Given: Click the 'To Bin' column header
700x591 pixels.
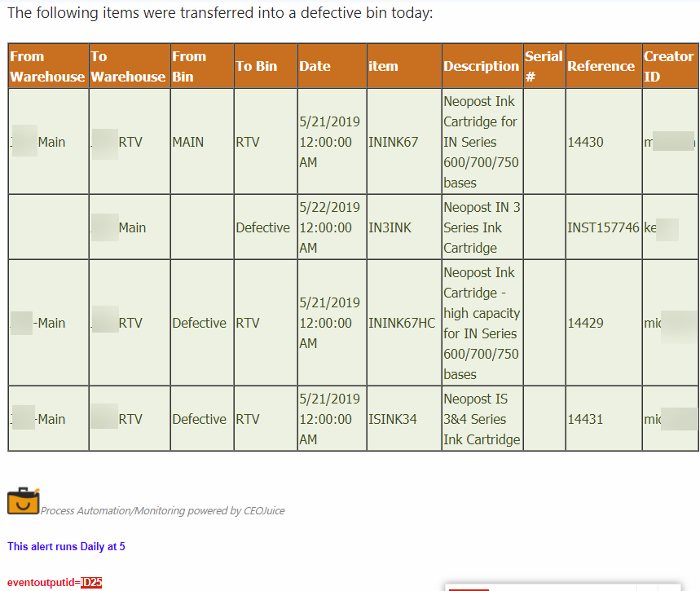Looking at the screenshot, I should click(266, 66).
